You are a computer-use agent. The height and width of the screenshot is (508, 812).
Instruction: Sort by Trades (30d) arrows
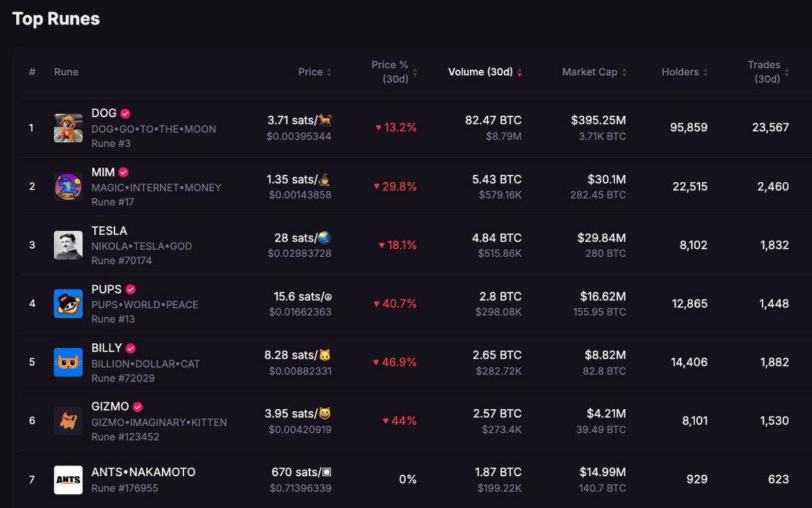pos(787,72)
